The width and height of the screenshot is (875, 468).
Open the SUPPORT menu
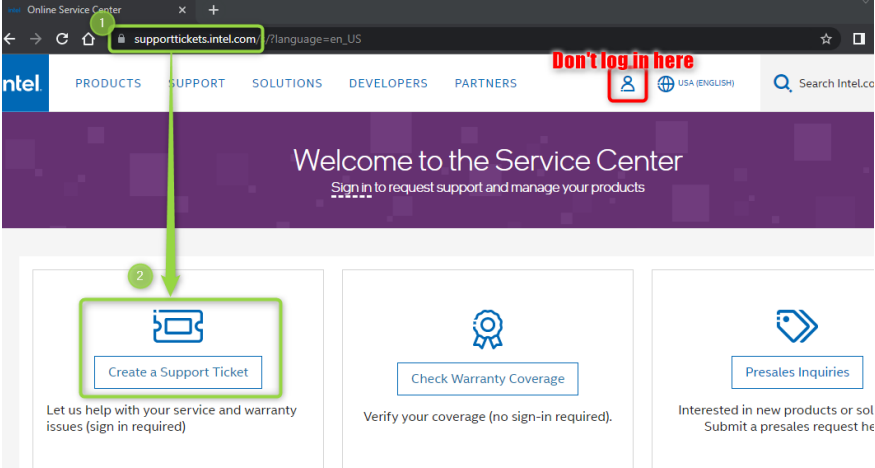(197, 83)
